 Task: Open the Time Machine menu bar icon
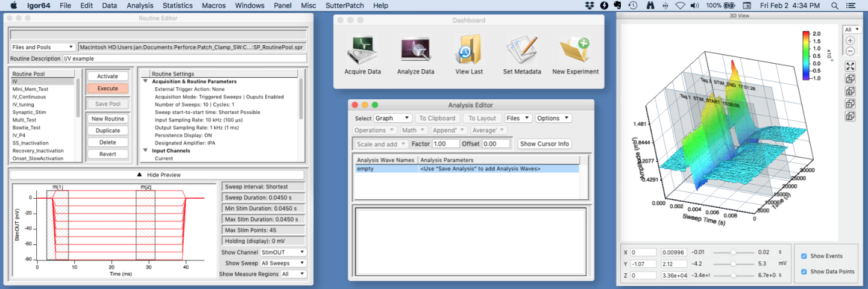coord(633,5)
